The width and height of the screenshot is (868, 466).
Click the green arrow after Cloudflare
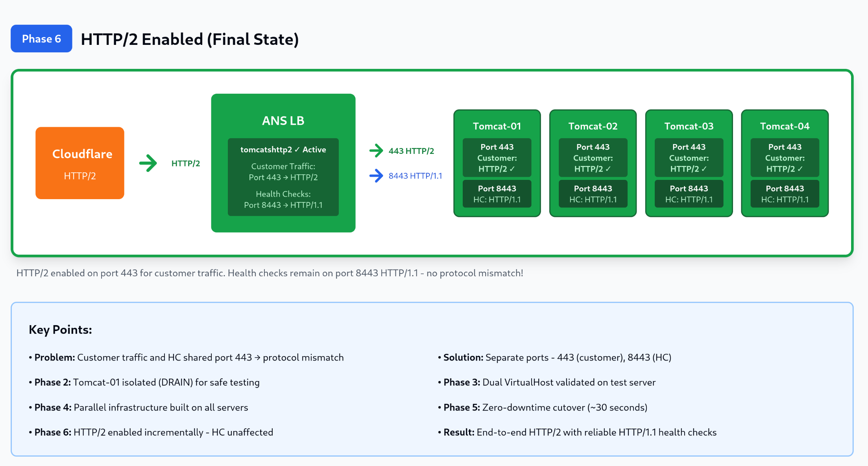click(x=148, y=163)
